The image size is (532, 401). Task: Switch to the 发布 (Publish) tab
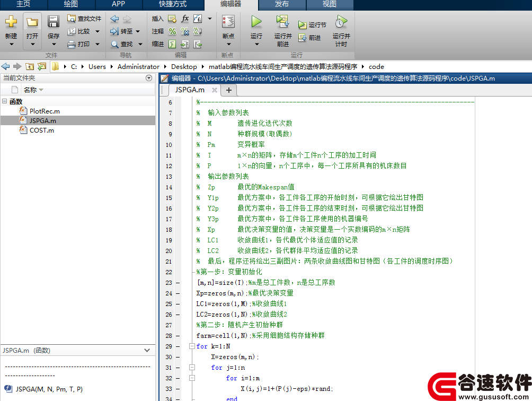(x=282, y=4)
